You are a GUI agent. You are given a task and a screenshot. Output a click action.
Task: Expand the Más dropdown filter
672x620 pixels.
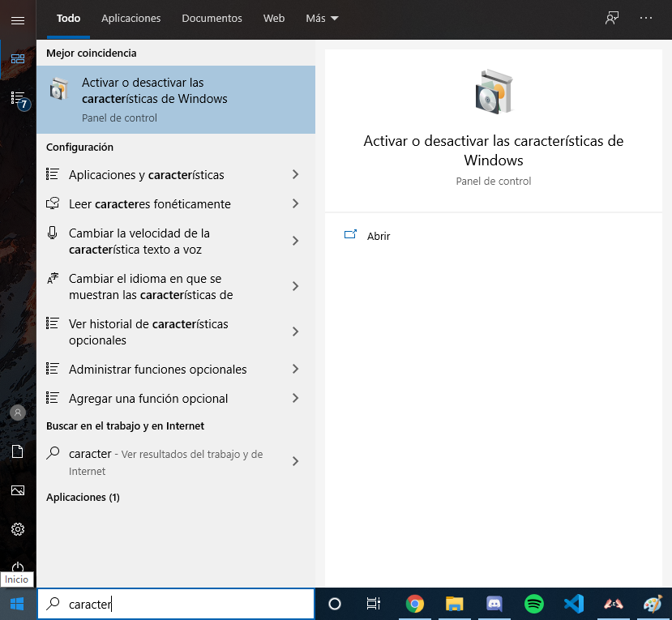pyautogui.click(x=322, y=18)
